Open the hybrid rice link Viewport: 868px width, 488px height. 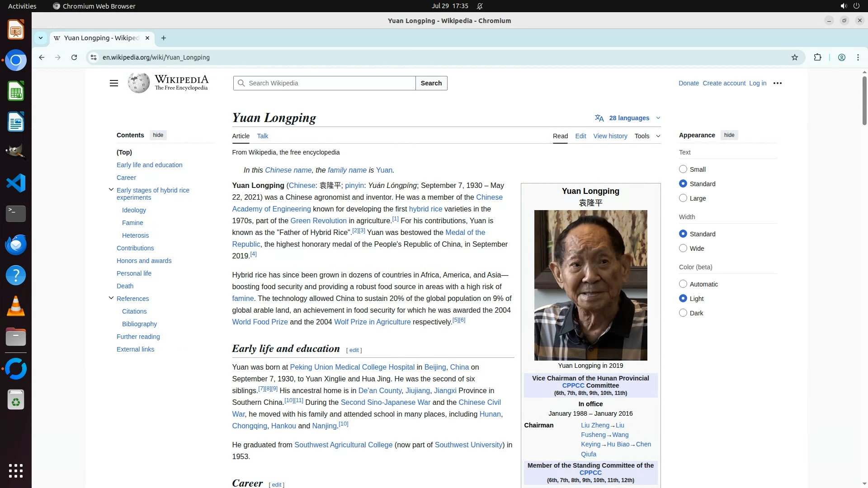click(425, 209)
